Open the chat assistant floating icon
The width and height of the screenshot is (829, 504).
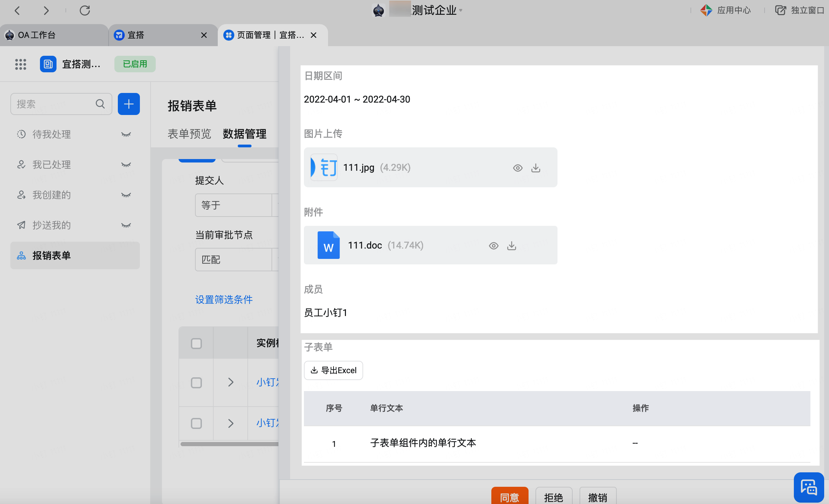[x=808, y=487]
